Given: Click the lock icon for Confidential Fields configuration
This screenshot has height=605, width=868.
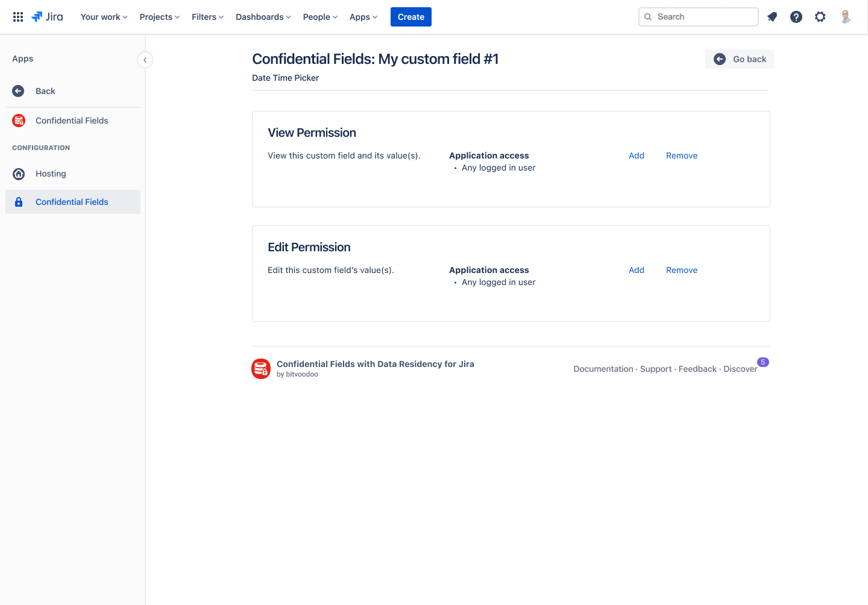Looking at the screenshot, I should [19, 201].
